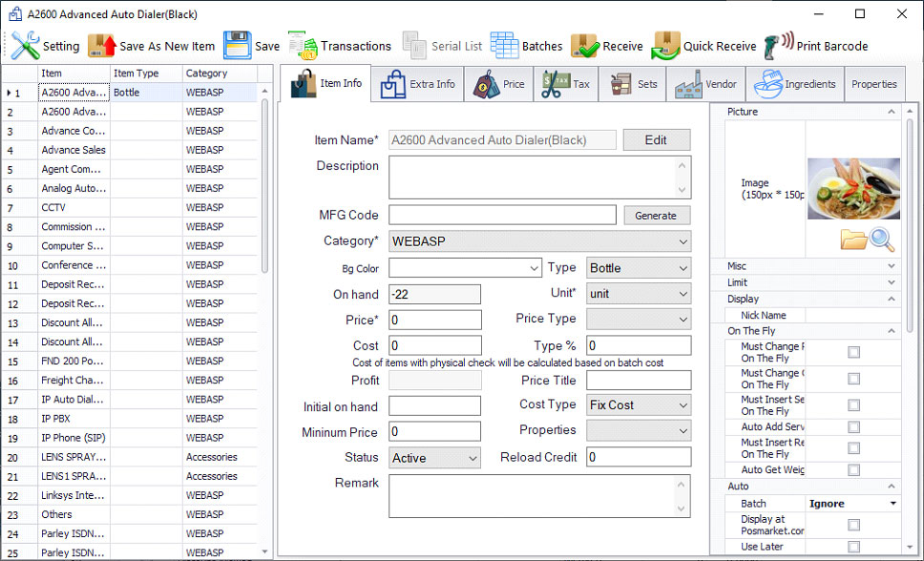This screenshot has height=561, width=924.
Task: Click the Vendor factory icon
Action: (x=689, y=85)
